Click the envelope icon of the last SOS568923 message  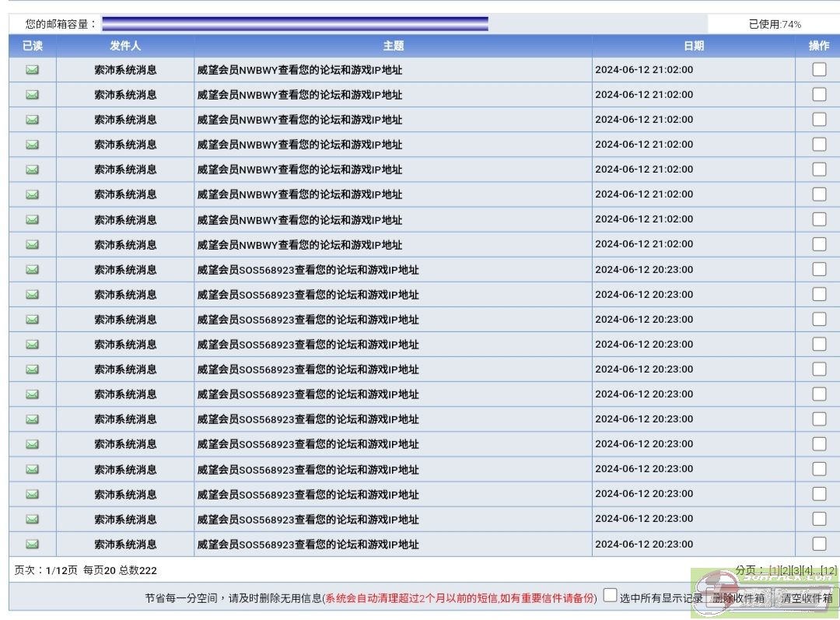(32, 544)
